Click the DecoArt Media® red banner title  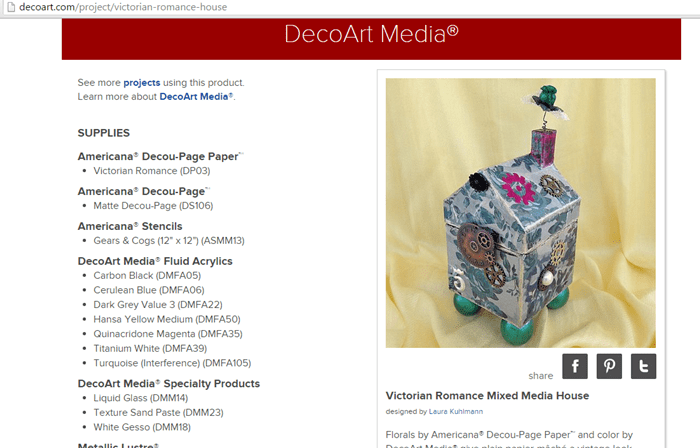[x=371, y=34]
